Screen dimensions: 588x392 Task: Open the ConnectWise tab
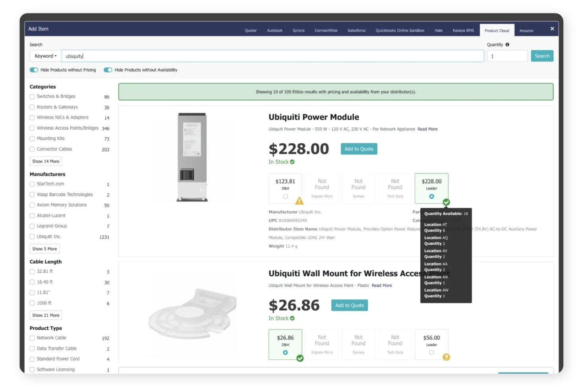pyautogui.click(x=326, y=31)
